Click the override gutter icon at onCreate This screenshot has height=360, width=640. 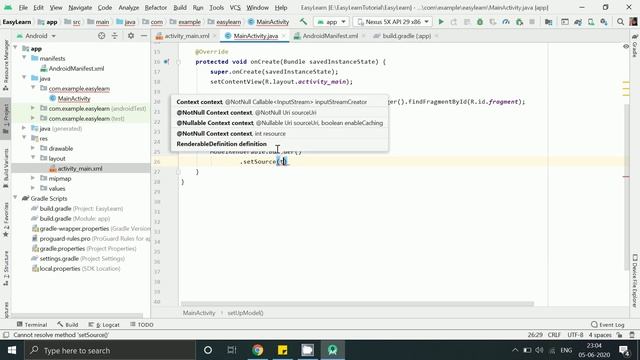pyautogui.click(x=167, y=62)
